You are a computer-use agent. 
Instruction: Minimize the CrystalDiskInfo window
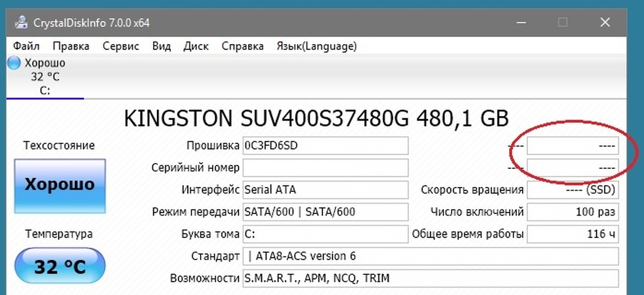(x=520, y=23)
